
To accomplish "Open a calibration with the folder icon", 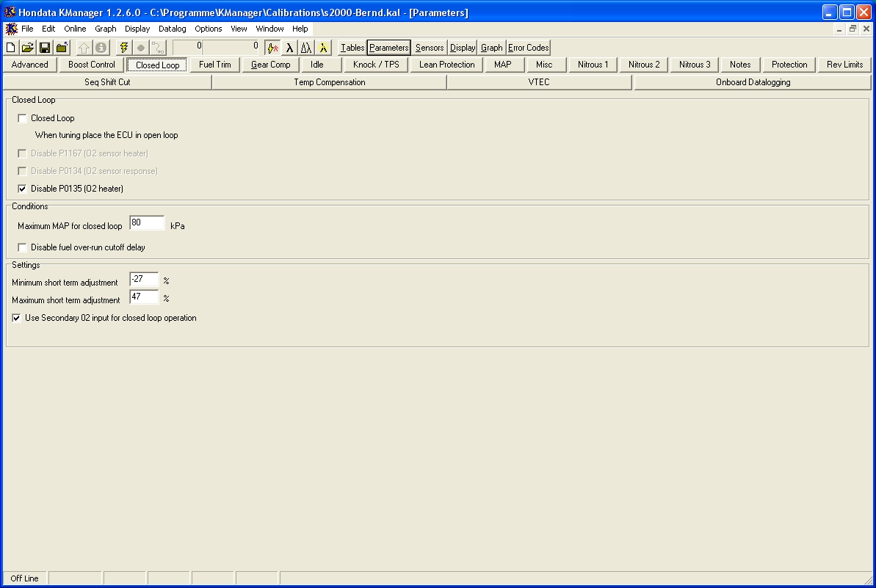I will (28, 48).
